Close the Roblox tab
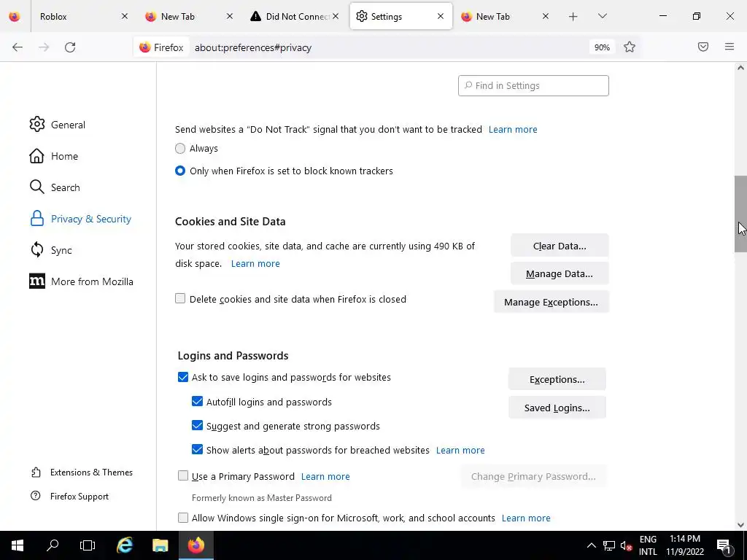 click(124, 16)
